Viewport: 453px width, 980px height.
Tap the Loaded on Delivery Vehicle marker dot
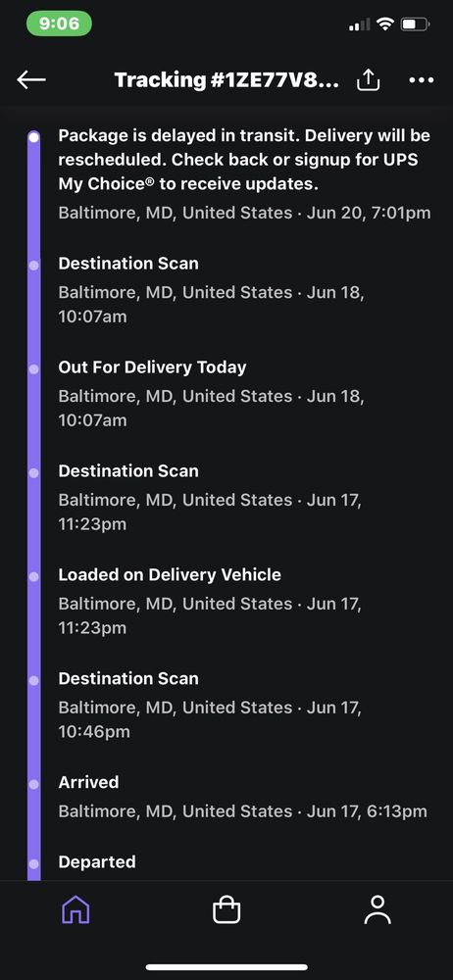[x=33, y=575]
